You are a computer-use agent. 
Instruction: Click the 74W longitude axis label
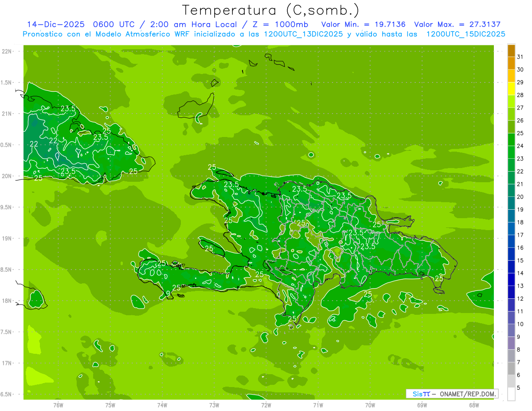tap(162, 405)
